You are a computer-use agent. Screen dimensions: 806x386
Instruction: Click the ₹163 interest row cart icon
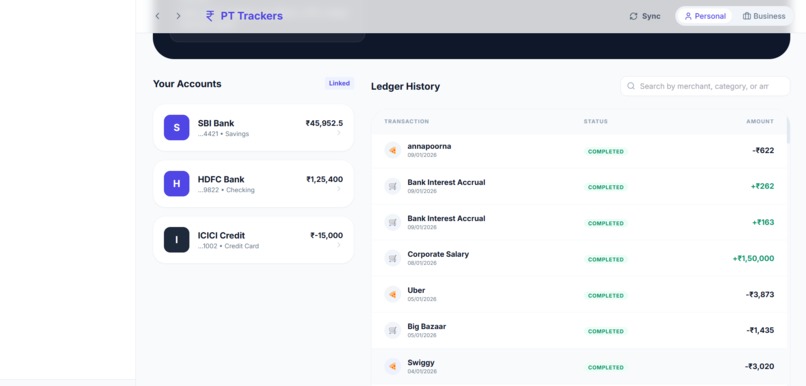click(x=393, y=222)
